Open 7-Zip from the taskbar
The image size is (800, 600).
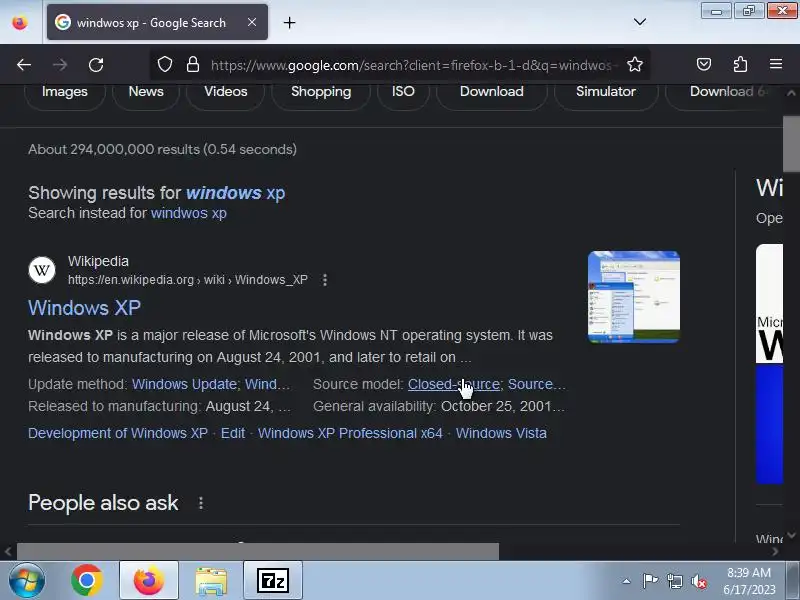pyautogui.click(x=273, y=580)
